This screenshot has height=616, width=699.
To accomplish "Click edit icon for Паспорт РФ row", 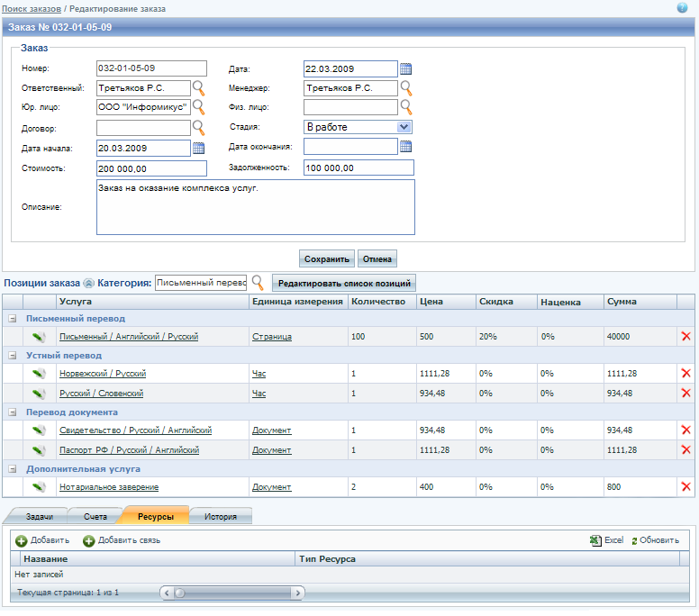I will point(39,449).
